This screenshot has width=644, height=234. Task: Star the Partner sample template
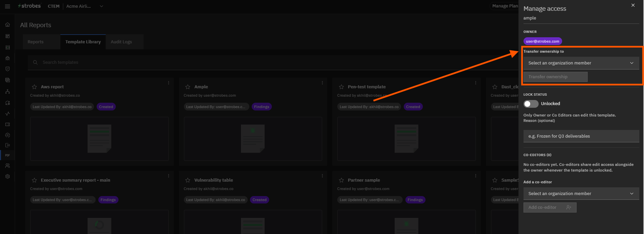click(x=341, y=180)
